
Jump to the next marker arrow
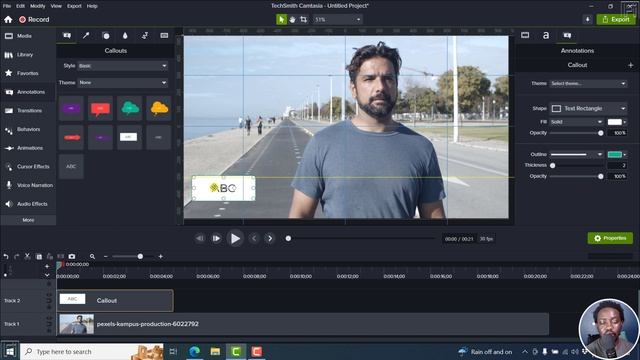click(x=270, y=238)
